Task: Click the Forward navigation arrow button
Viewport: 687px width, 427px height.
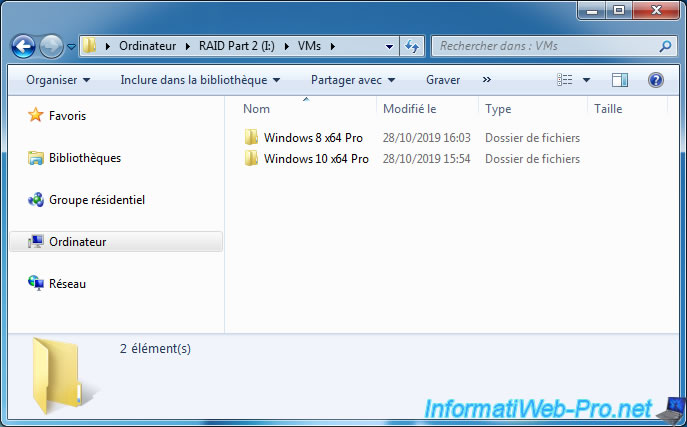Action: point(52,46)
